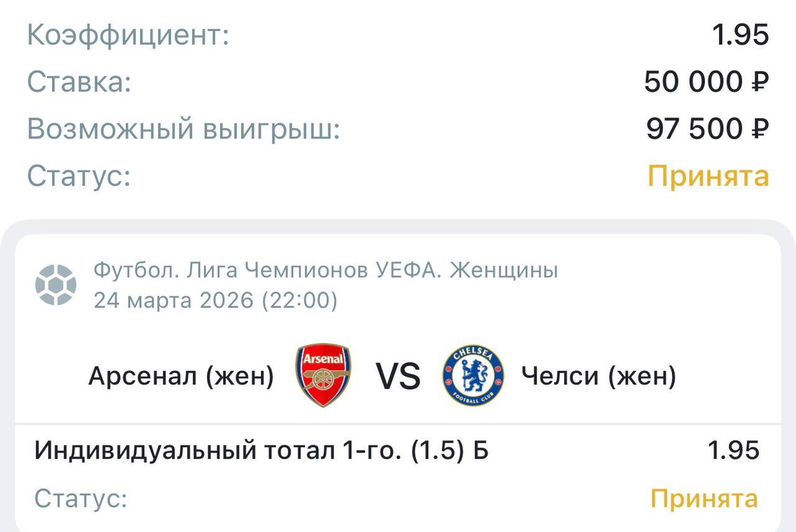Click the yellow Принята status in the bet summary
The width and height of the screenshot is (796, 532).
[708, 177]
